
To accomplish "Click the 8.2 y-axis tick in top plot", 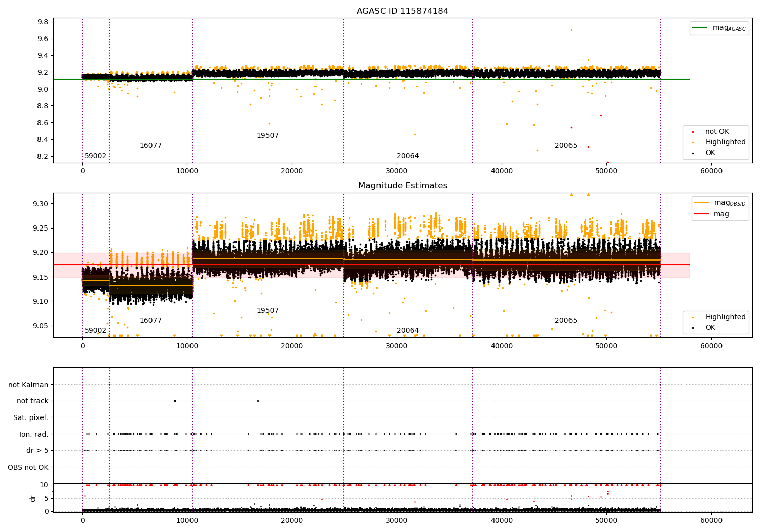I will coord(43,157).
